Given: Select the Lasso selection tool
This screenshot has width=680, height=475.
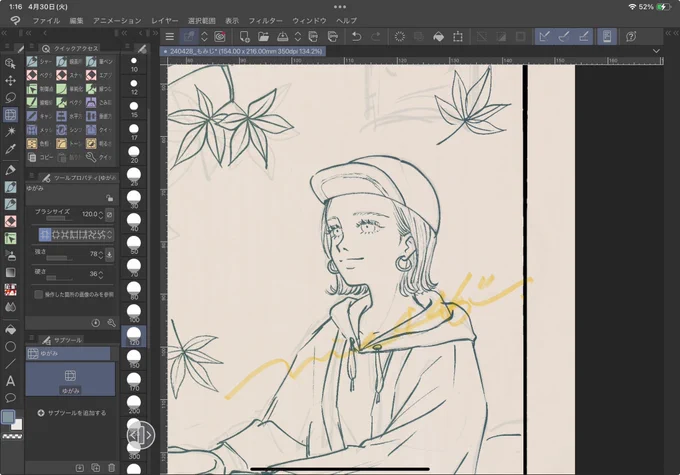Looking at the screenshot, I should (10, 97).
